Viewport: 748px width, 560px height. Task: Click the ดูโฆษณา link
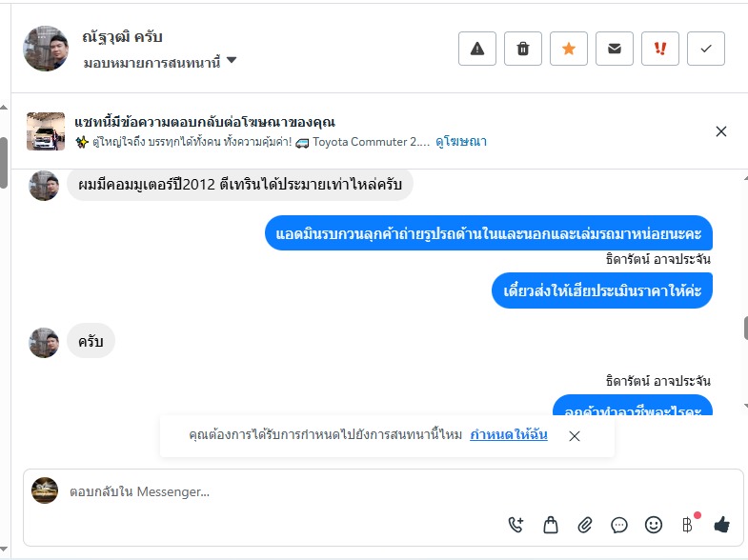(461, 141)
